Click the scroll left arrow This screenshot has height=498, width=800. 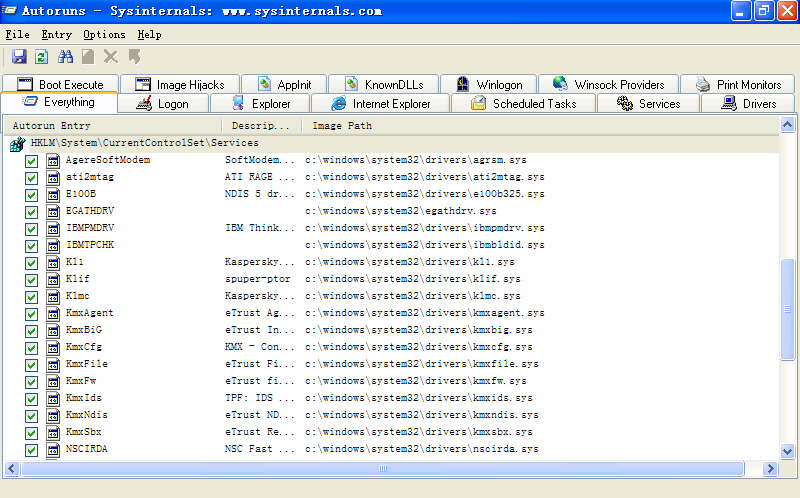pyautogui.click(x=12, y=468)
